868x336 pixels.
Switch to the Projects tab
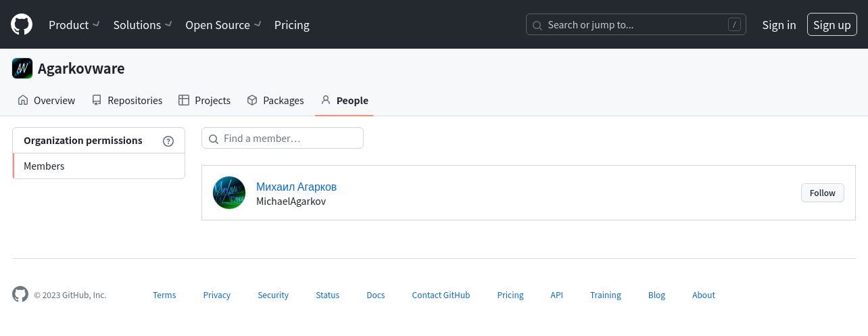click(204, 100)
